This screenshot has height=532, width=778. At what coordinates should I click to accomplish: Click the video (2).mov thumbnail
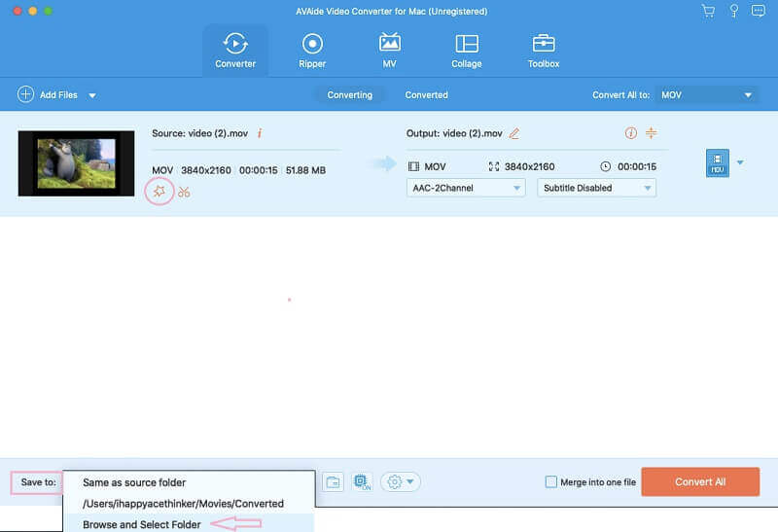point(76,163)
